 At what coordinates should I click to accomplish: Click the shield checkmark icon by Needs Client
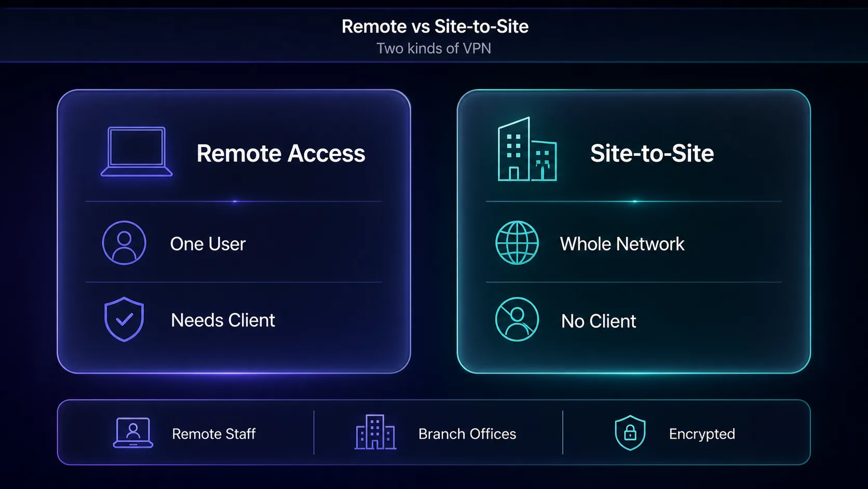(x=124, y=319)
